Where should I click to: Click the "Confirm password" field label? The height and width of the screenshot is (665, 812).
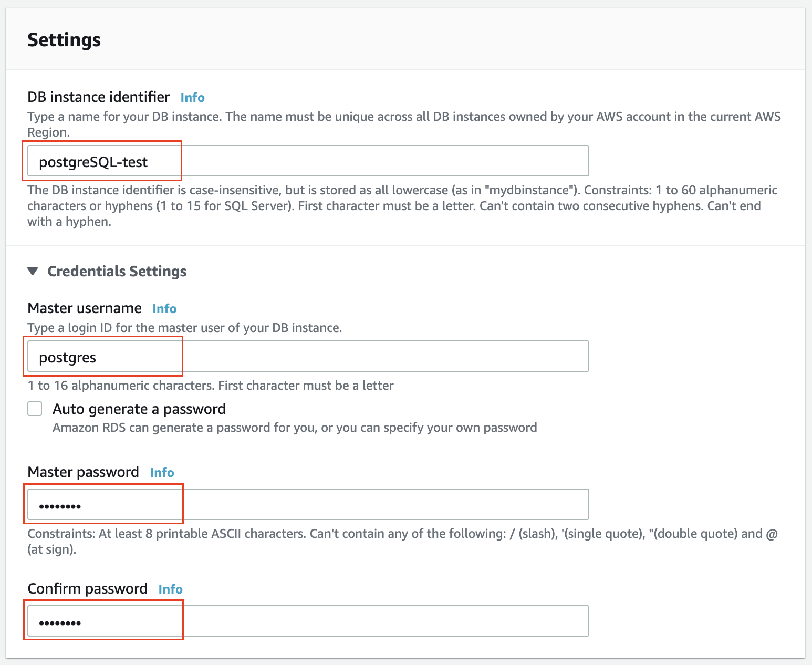click(x=87, y=589)
